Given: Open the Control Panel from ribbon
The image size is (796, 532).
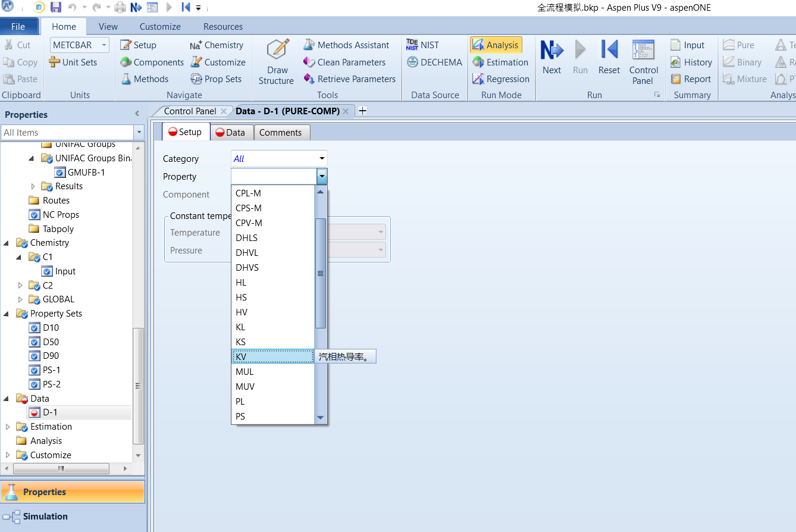Looking at the screenshot, I should (643, 62).
